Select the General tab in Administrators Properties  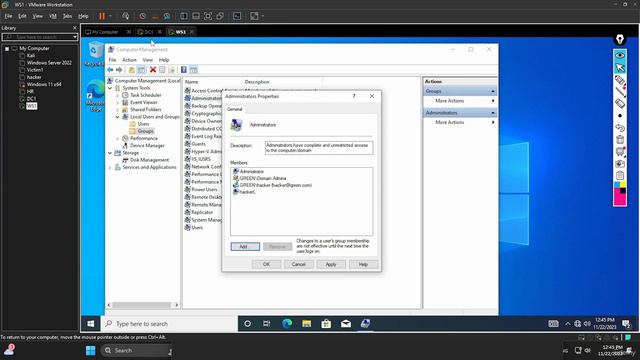pos(235,109)
